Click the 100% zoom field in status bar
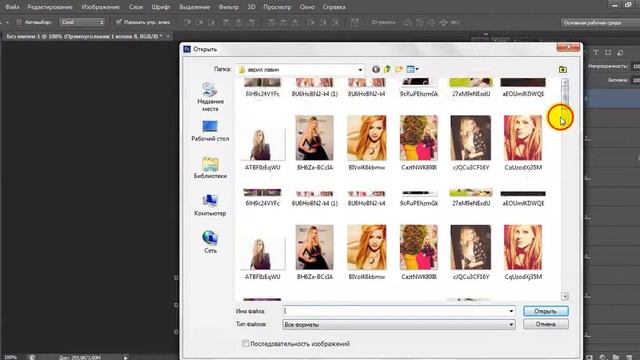640x360 pixels. (11, 357)
